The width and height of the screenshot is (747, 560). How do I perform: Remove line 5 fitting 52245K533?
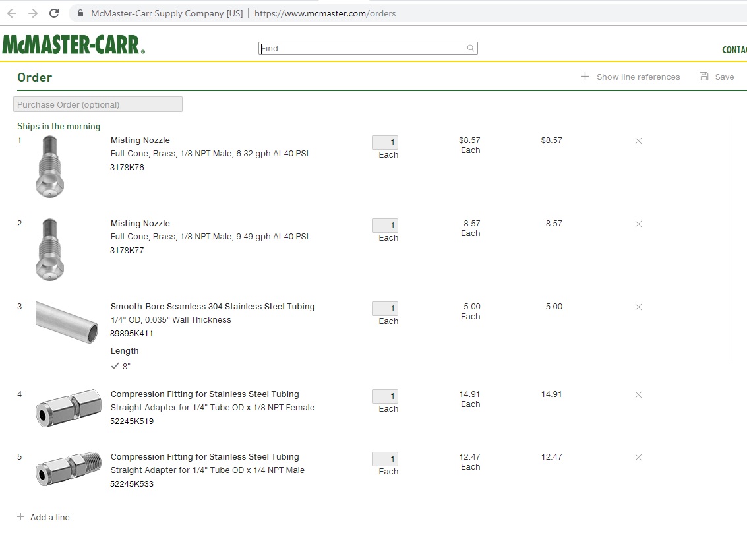pos(638,458)
